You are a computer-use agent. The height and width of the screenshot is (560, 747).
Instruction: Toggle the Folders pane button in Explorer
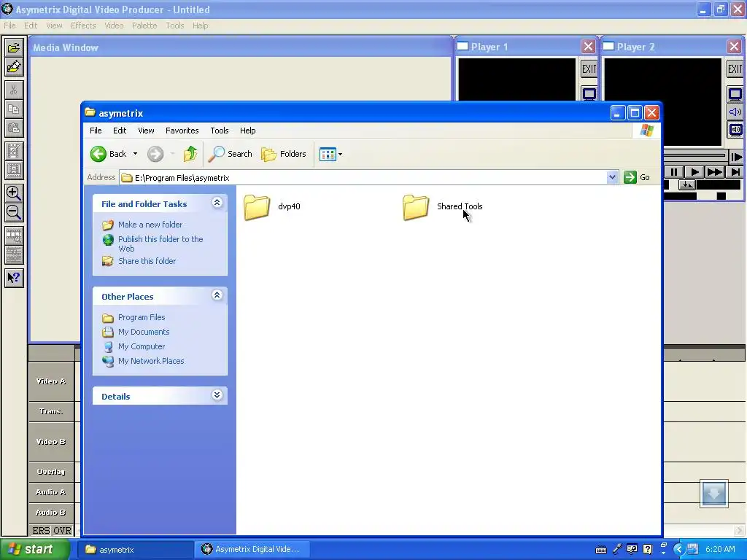(x=284, y=154)
